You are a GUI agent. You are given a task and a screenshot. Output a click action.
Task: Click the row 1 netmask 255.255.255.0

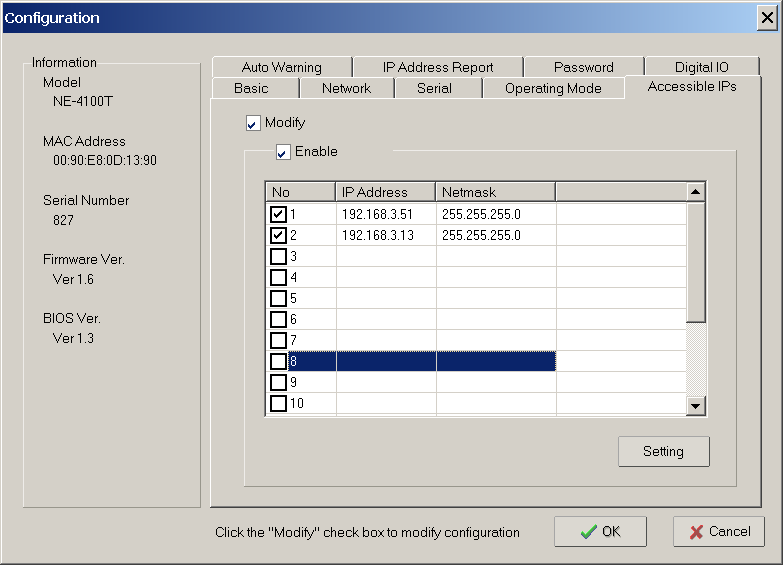(496, 214)
